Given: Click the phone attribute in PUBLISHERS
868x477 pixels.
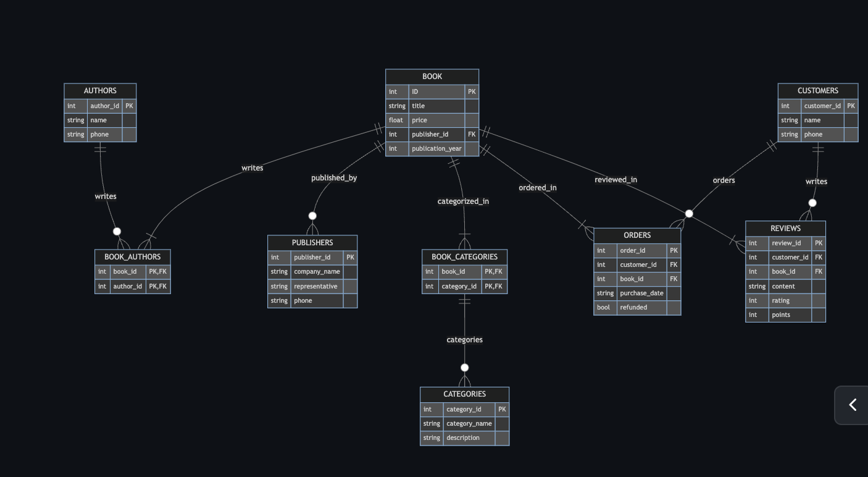Looking at the screenshot, I should pyautogui.click(x=317, y=301).
